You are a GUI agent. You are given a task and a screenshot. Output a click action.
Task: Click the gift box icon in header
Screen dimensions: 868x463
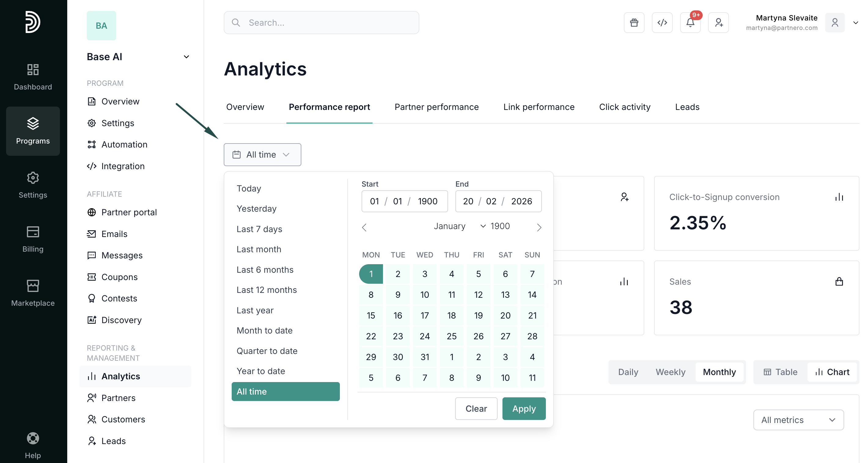[634, 23]
